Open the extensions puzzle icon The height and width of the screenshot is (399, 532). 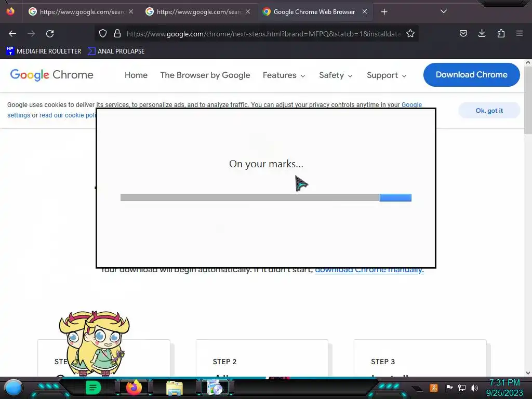[501, 33]
